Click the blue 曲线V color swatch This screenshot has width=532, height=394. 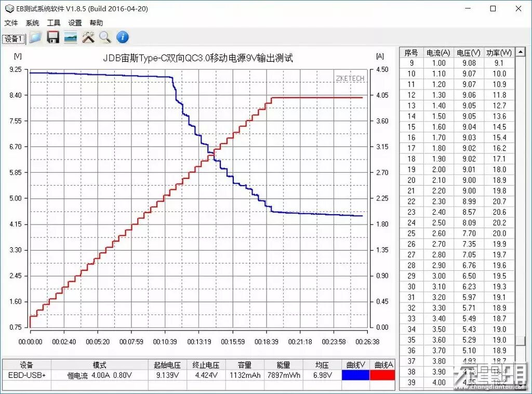pyautogui.click(x=355, y=375)
